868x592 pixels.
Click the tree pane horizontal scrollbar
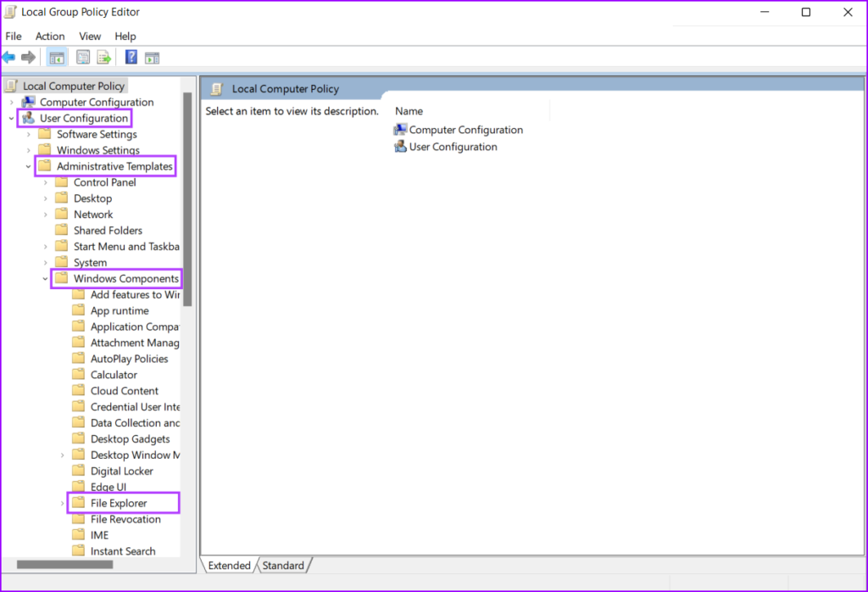pos(64,564)
